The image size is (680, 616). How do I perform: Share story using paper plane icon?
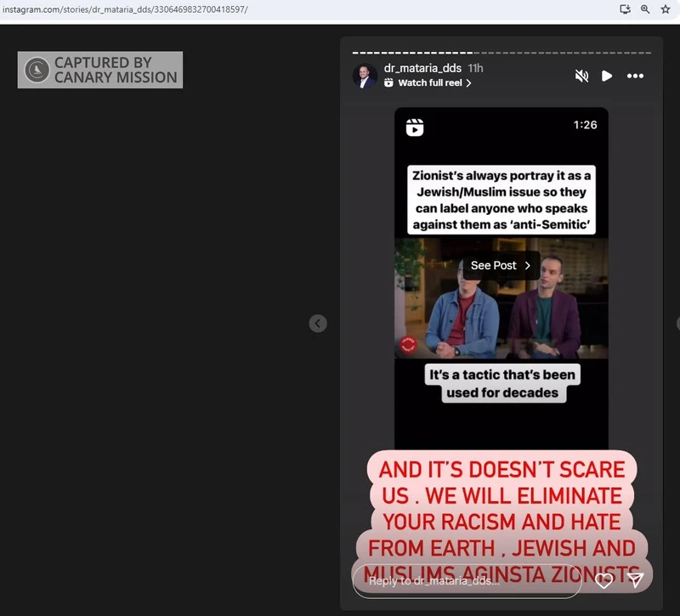point(635,580)
